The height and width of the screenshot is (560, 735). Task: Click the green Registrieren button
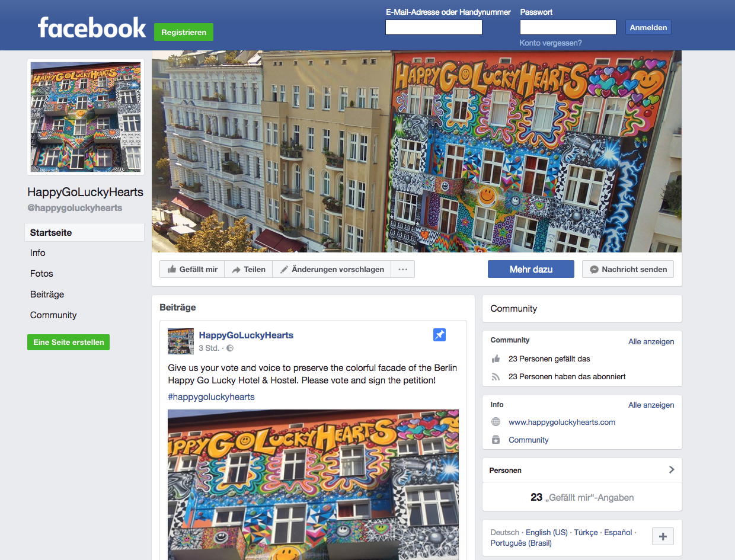[184, 32]
